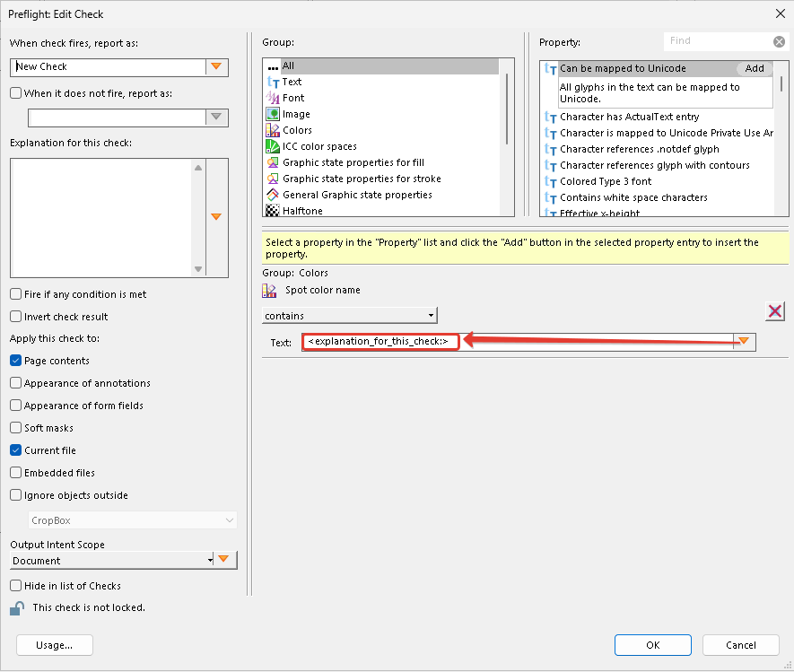Click explanation box scroll up arrow

click(x=198, y=168)
